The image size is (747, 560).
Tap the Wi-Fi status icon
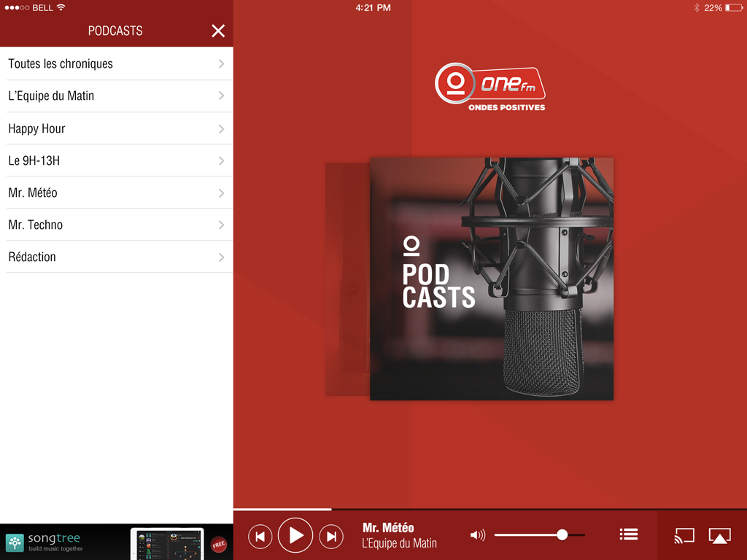tap(61, 7)
